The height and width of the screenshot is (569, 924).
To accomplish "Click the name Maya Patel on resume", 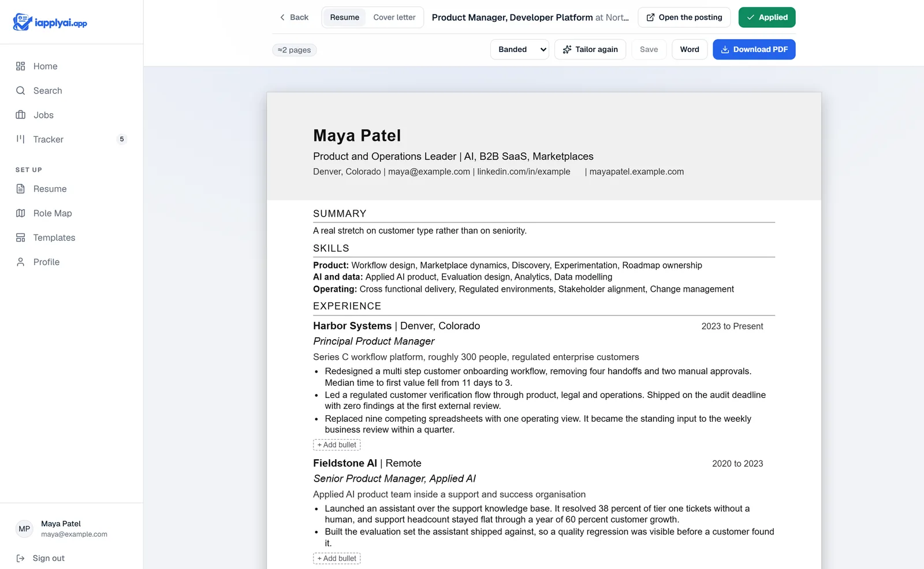I will 357,136.
